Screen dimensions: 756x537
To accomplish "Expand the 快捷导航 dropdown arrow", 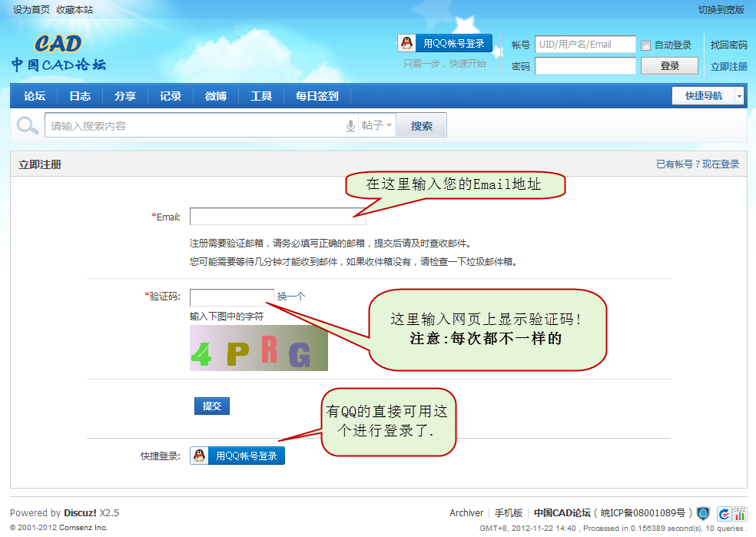I will (739, 96).
